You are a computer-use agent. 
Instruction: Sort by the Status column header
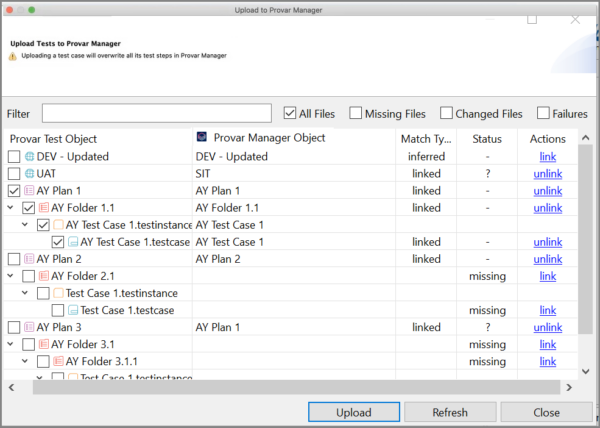[486, 139]
